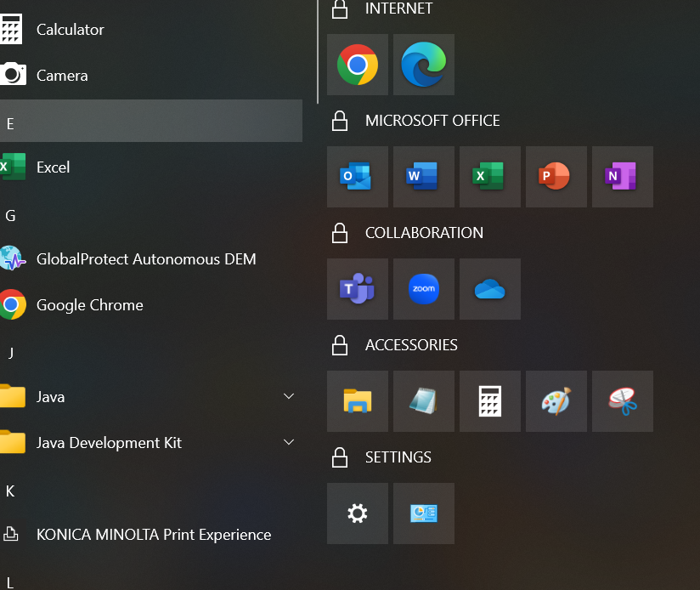This screenshot has height=590, width=700.
Task: Select the INTERNET group title
Action: [398, 8]
